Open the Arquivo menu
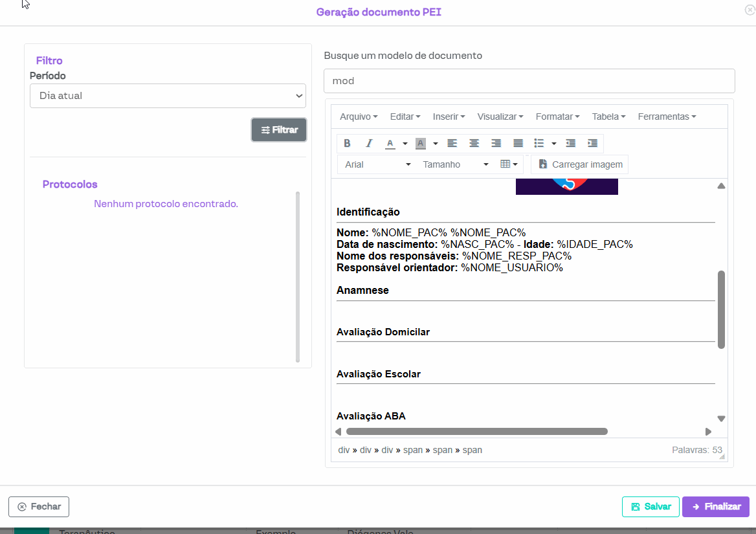The image size is (756, 534). click(359, 117)
